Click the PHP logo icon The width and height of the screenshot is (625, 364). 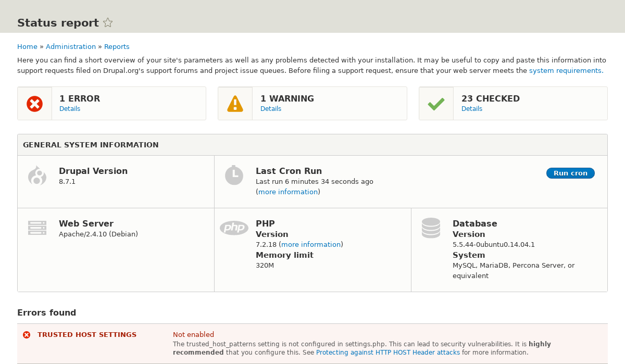click(234, 228)
